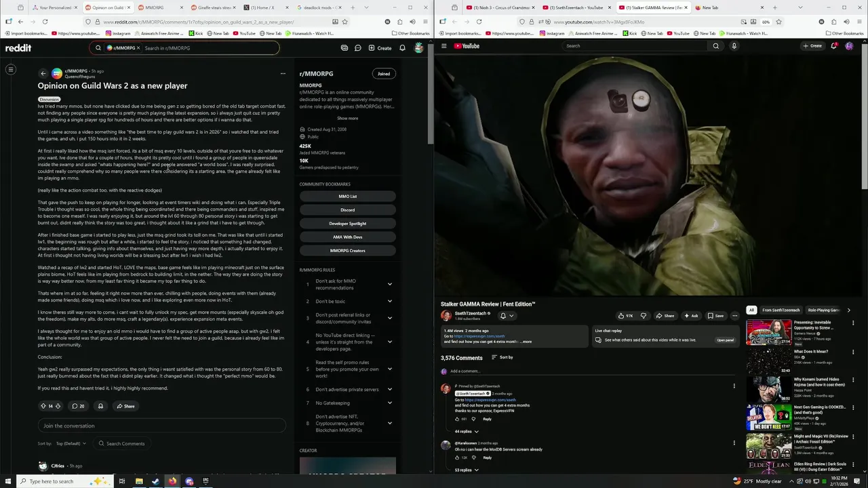868x488 pixels.
Task: Expand 44 replies on pinned comment
Action: click(x=467, y=431)
